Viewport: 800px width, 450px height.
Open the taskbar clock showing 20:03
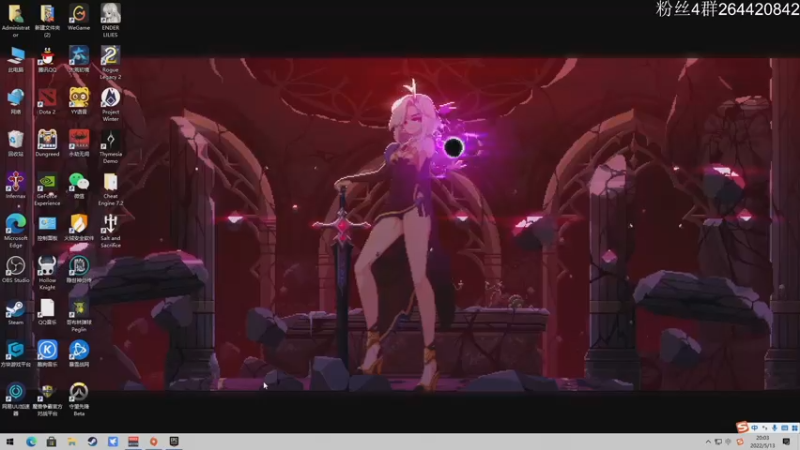point(762,442)
